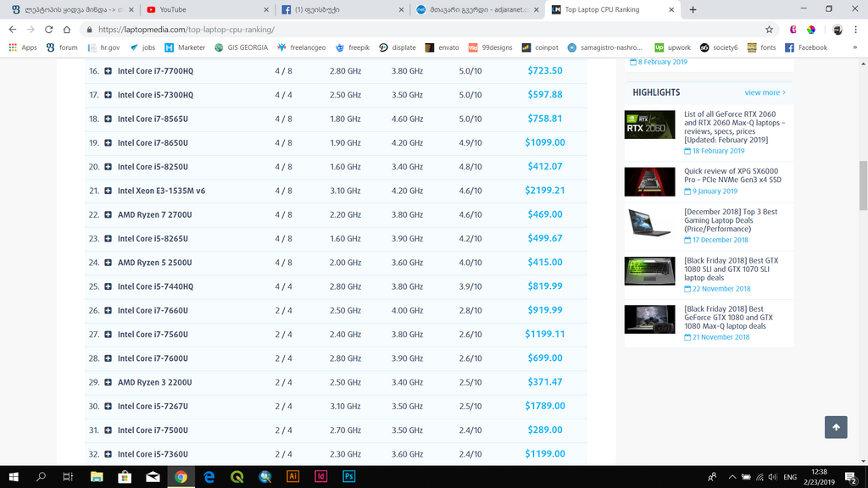Open the Facebook bookmark in bookmarks bar
Screen dimensions: 868x488
click(806, 47)
